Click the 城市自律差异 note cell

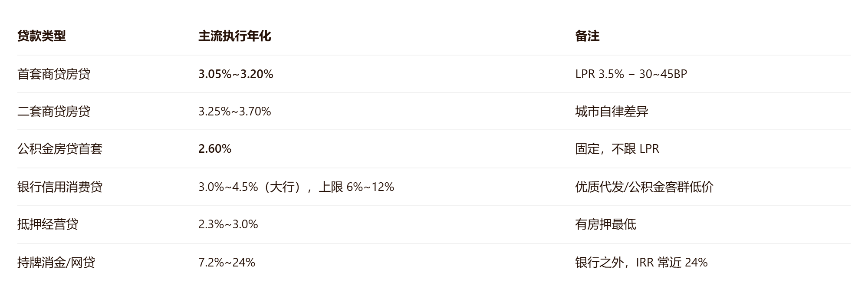pyautogui.click(x=612, y=112)
